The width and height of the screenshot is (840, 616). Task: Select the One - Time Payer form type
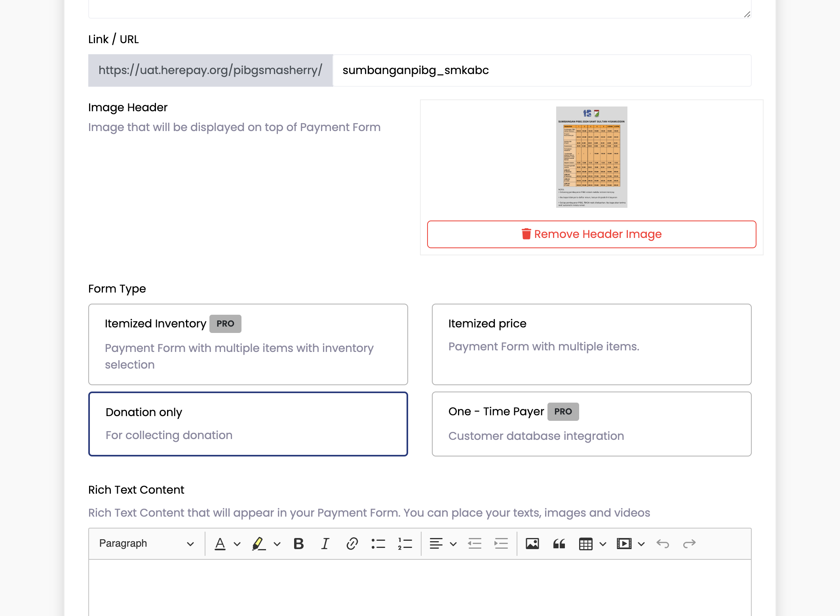(x=591, y=424)
